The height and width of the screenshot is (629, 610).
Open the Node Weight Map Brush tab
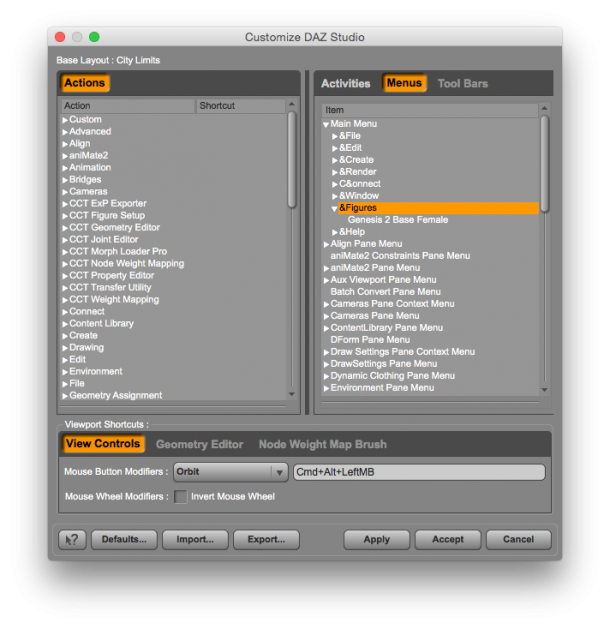tap(322, 444)
